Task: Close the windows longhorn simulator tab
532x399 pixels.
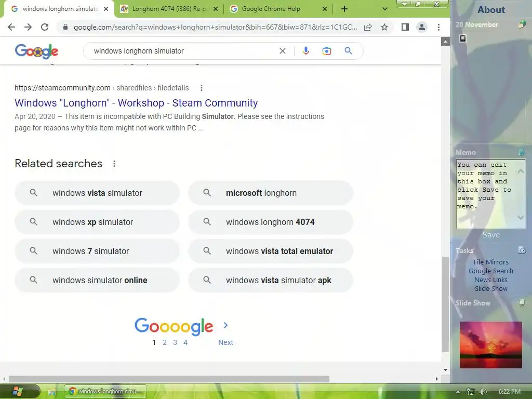Action: [x=106, y=9]
